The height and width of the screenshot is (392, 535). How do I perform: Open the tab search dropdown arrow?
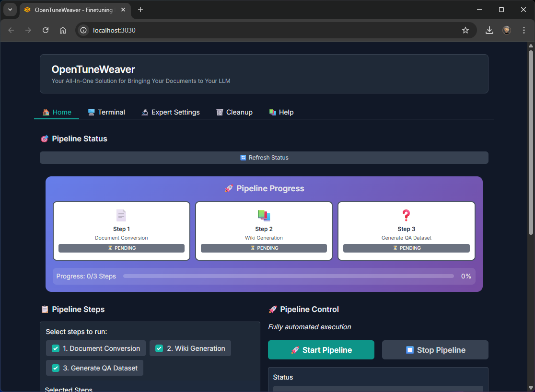[10, 10]
